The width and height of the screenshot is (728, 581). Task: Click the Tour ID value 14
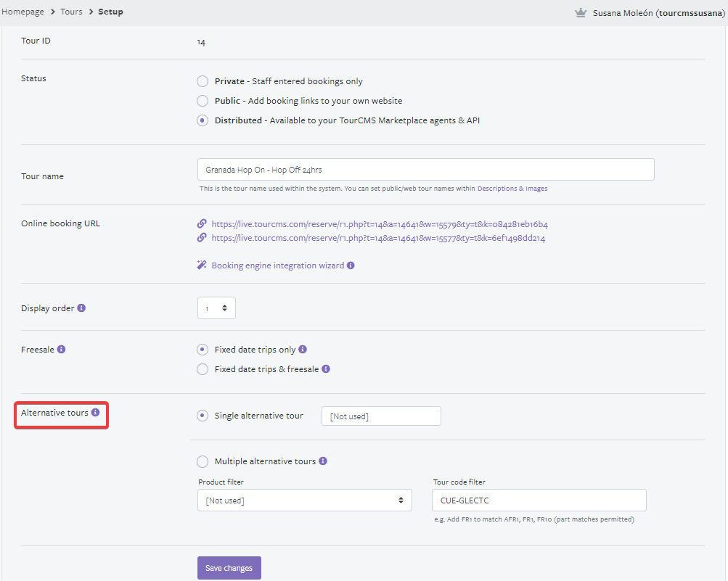[x=201, y=42]
